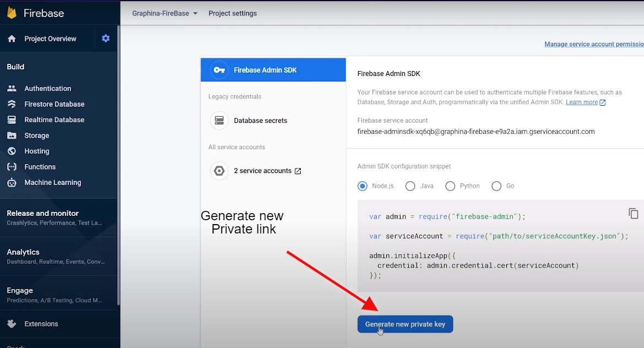Click the Hosting globe icon
The width and height of the screenshot is (644, 348).
click(x=12, y=151)
